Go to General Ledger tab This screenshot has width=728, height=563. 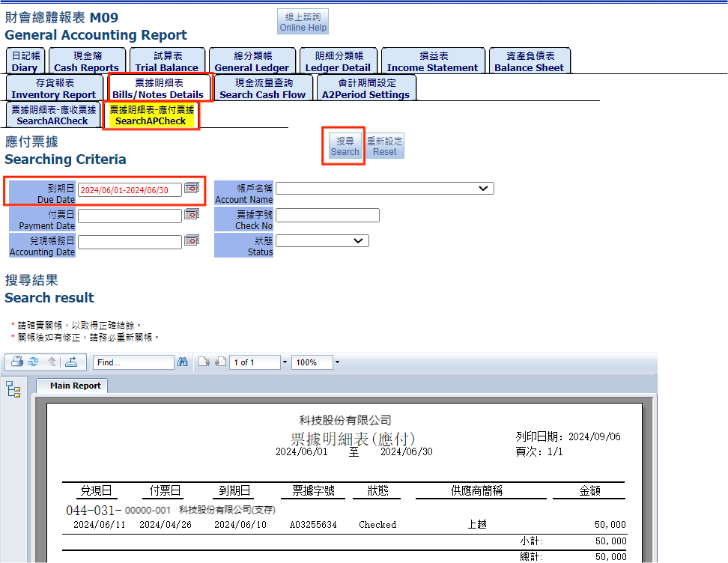pyautogui.click(x=252, y=61)
